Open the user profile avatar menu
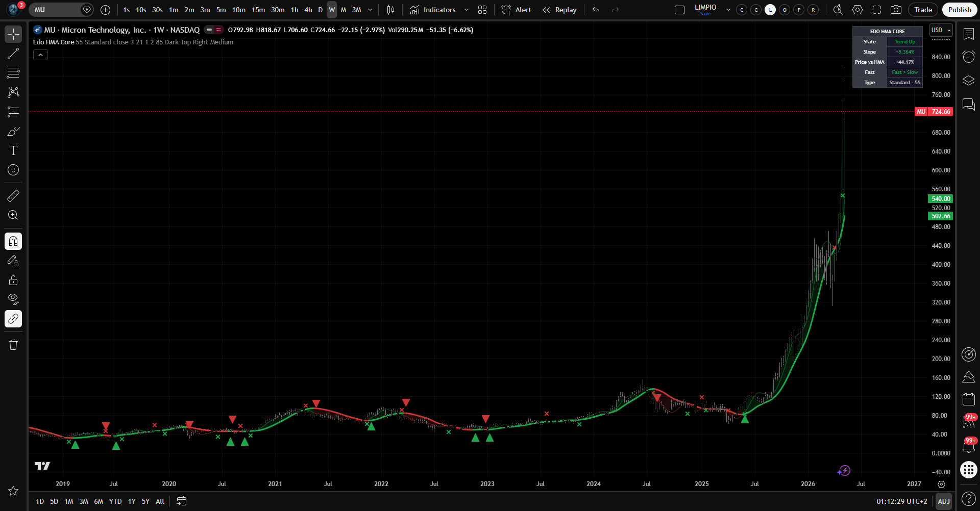Viewport: 980px width, 511px height. 14,10
